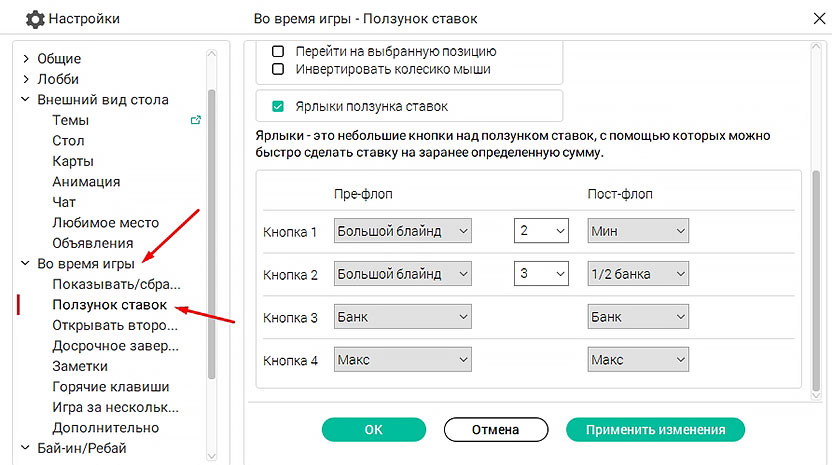The height and width of the screenshot is (465, 832).
Task: Click the OK button
Action: (x=374, y=429)
